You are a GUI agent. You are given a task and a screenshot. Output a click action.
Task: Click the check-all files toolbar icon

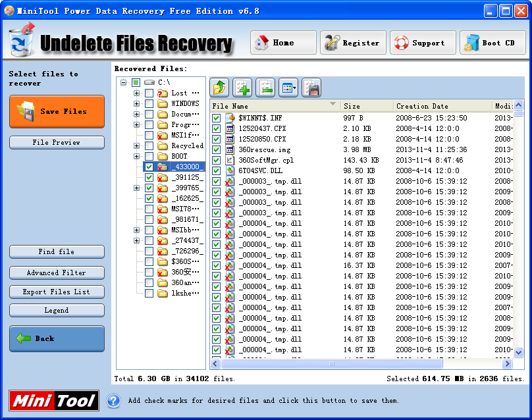[242, 88]
